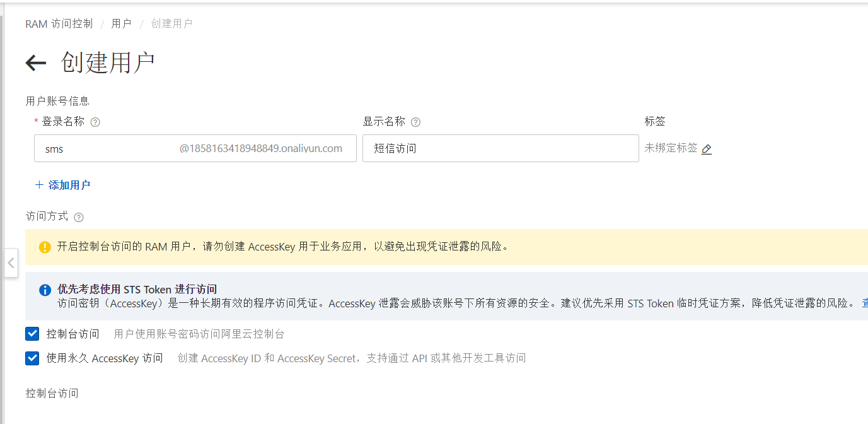Image resolution: width=868 pixels, height=424 pixels.
Task: Click the help icon beside 访问方式
Action: [78, 217]
